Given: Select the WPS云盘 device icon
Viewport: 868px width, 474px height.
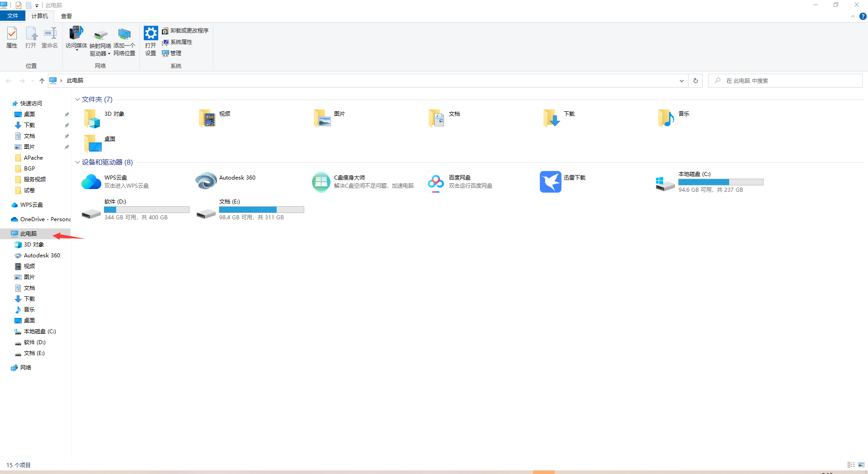Looking at the screenshot, I should pos(91,182).
